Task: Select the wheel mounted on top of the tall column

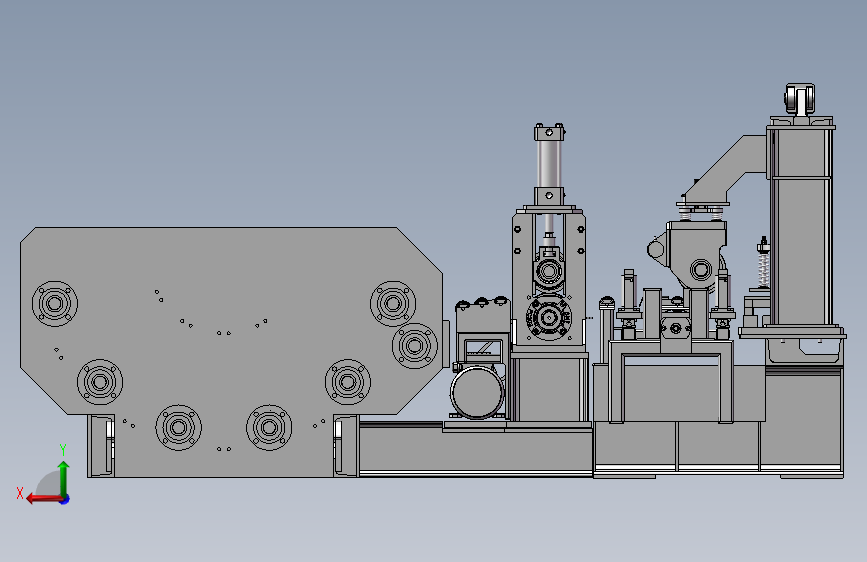Action: [x=800, y=99]
